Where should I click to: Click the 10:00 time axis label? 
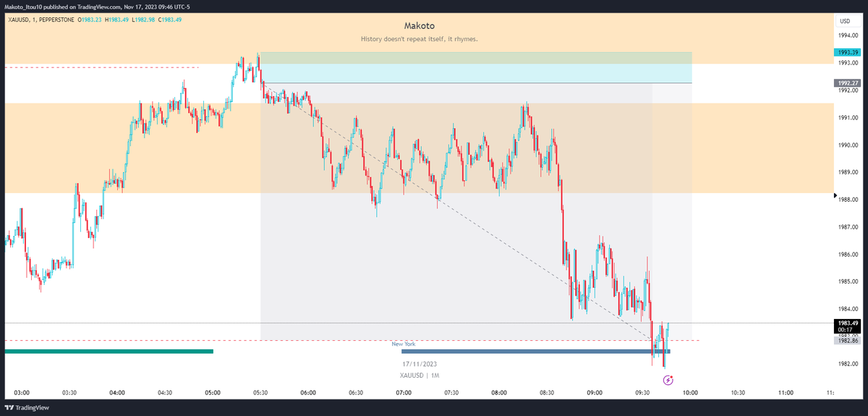(x=690, y=393)
